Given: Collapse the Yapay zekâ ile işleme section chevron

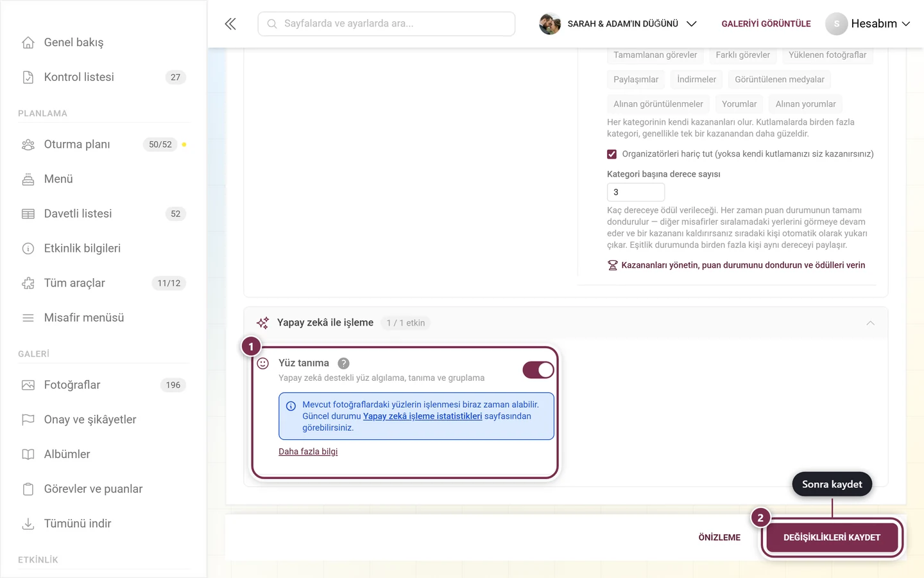Looking at the screenshot, I should (871, 323).
